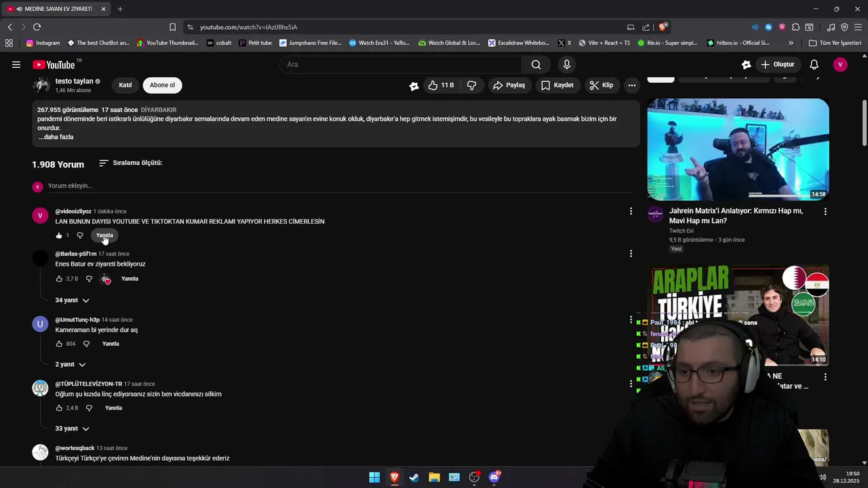This screenshot has height=488, width=868.
Task: Click the browser back arrow
Action: click(x=9, y=27)
